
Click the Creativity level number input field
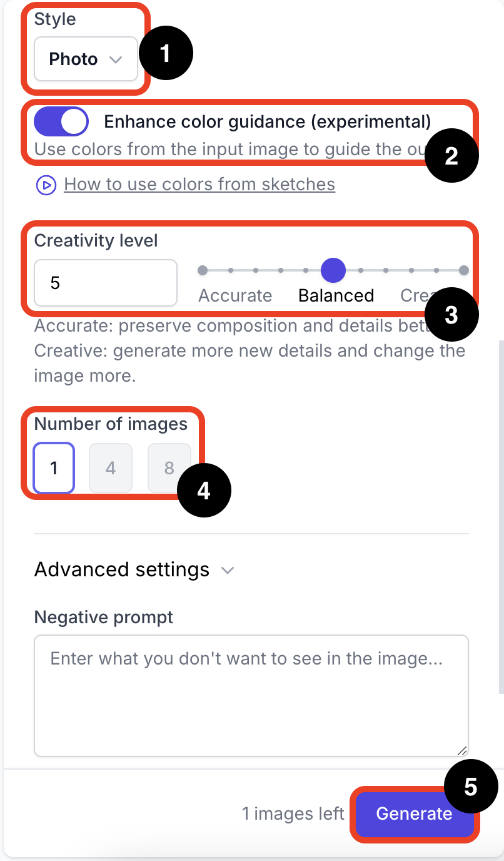tap(106, 283)
